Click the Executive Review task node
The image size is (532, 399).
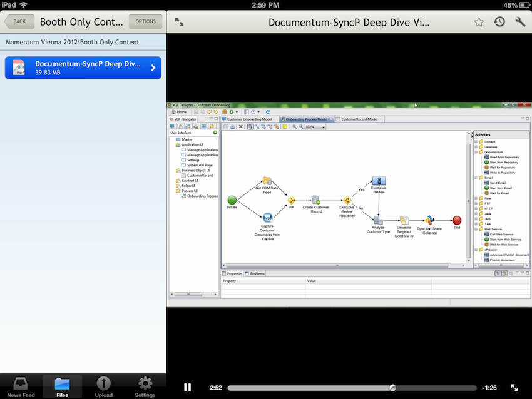pos(379,181)
